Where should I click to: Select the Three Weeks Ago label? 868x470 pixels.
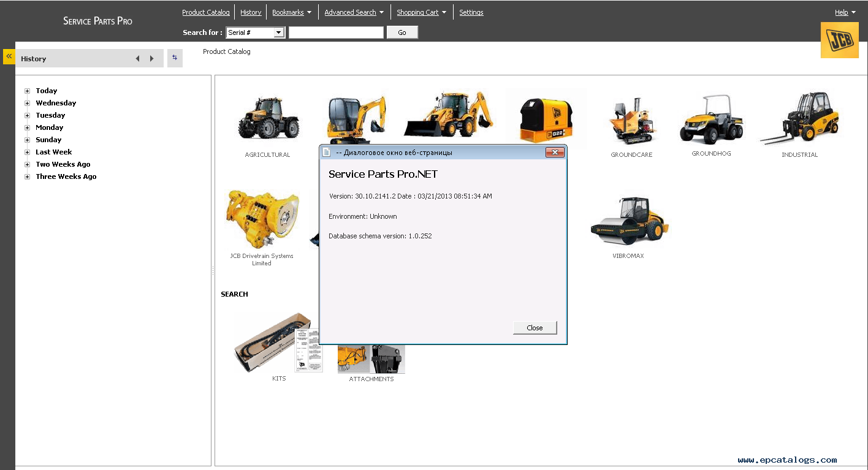click(x=66, y=176)
